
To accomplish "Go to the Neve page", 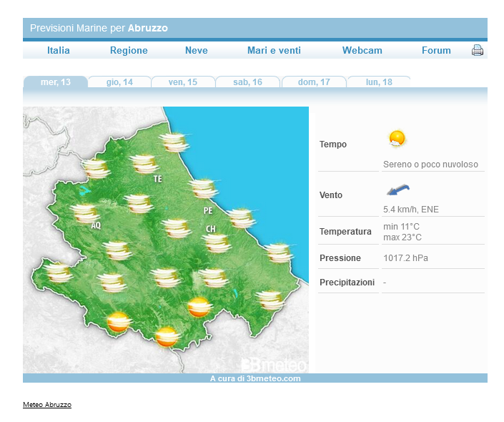I will pyautogui.click(x=196, y=50).
